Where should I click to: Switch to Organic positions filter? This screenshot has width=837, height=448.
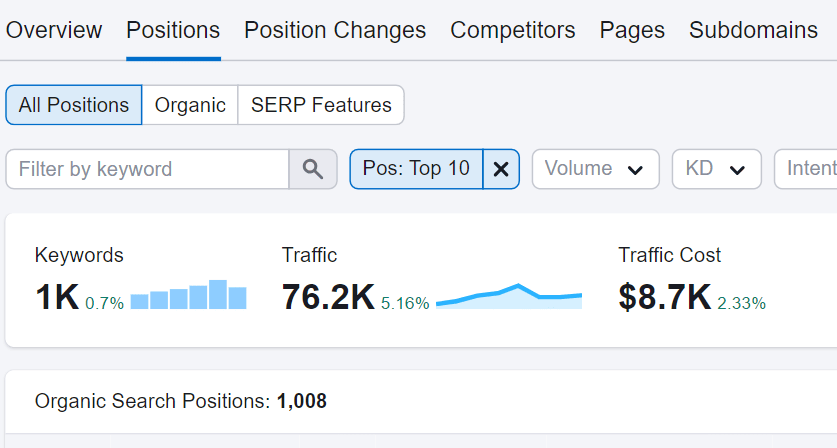pos(190,105)
